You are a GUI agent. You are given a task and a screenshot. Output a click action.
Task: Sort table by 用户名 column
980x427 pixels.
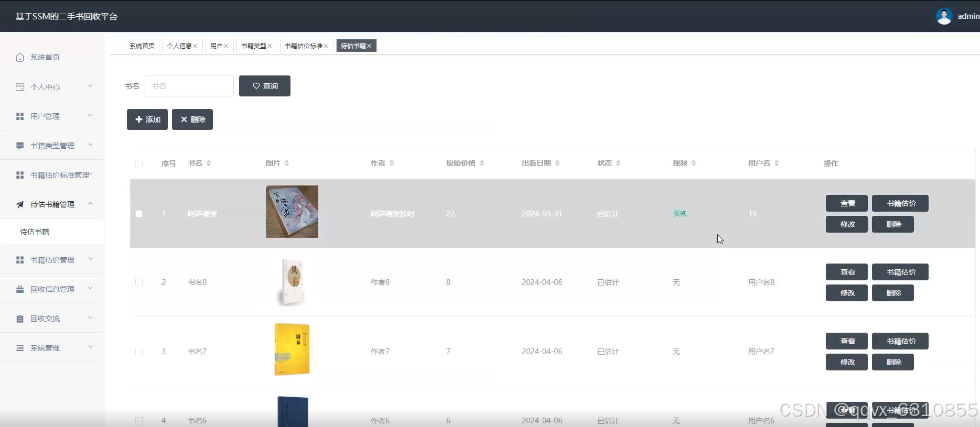[777, 163]
